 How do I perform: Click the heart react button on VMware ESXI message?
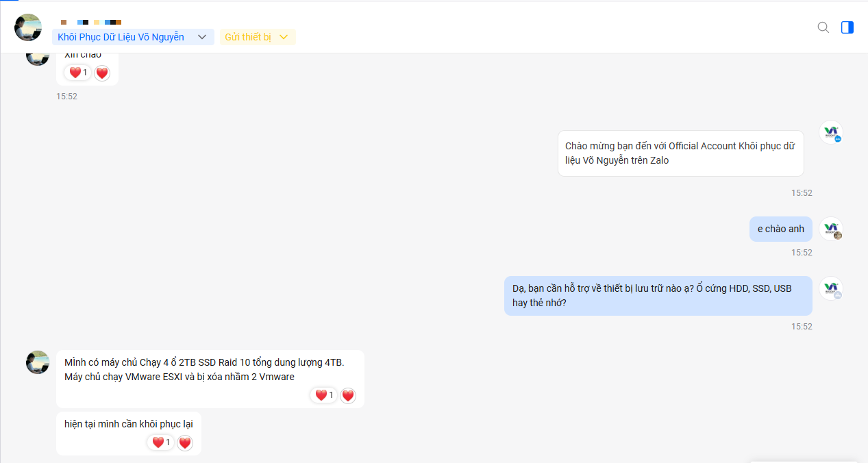[x=348, y=395]
